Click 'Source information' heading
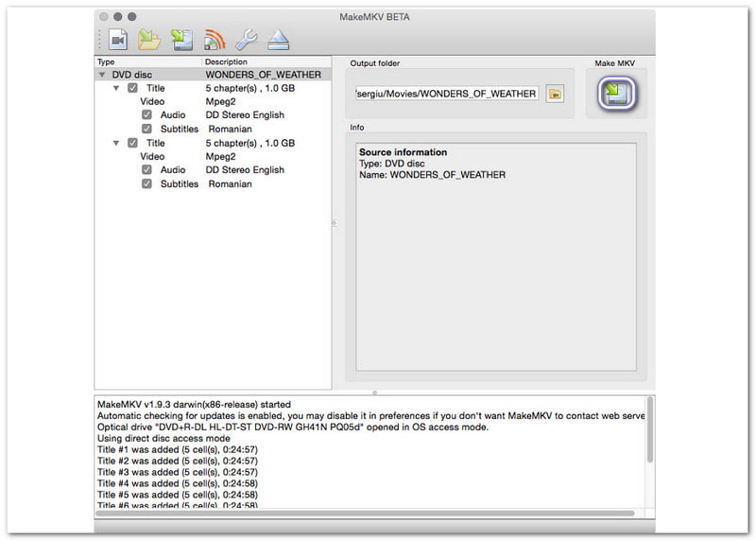The image size is (756, 541). pyautogui.click(x=404, y=152)
